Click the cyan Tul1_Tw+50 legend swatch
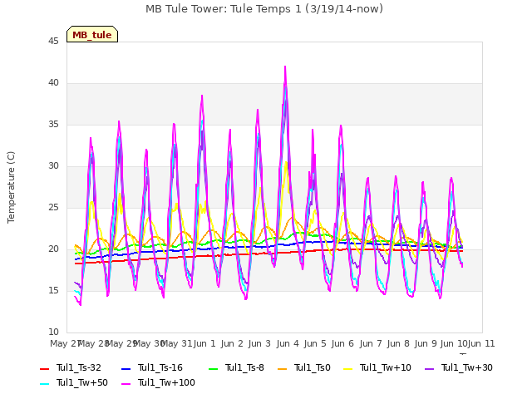 pyautogui.click(x=44, y=383)
